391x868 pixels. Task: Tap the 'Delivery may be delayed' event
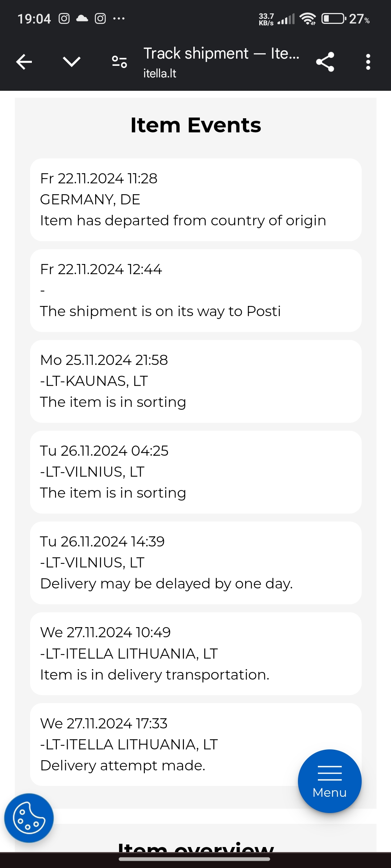195,563
